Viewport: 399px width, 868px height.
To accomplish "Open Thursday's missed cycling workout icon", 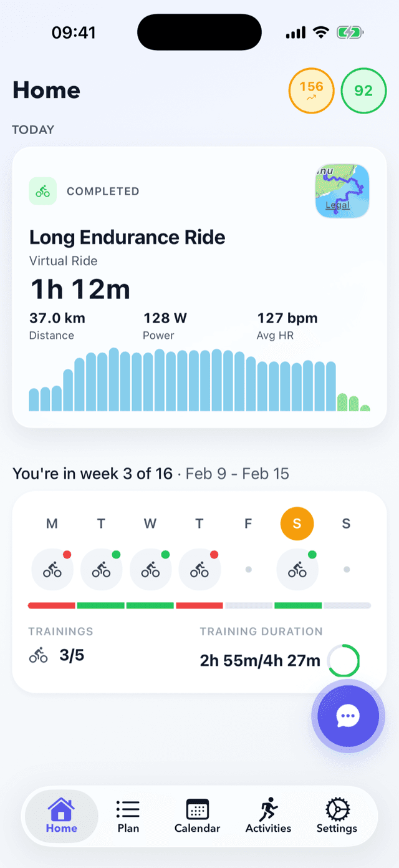I will tap(199, 569).
